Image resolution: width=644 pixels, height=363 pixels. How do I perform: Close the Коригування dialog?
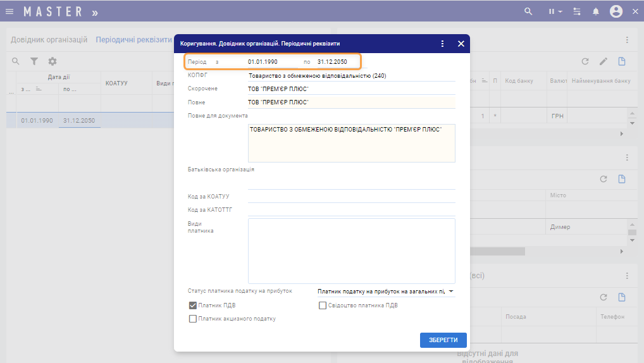(461, 44)
